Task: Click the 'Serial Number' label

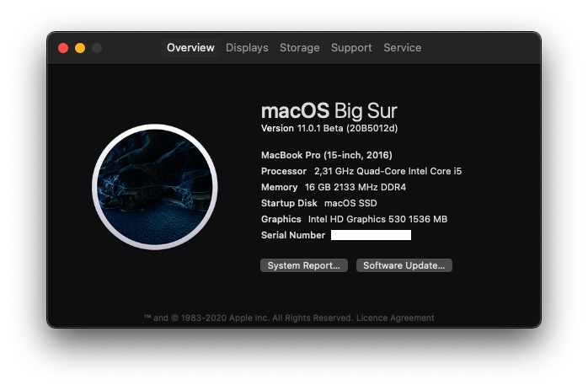Action: coord(293,235)
